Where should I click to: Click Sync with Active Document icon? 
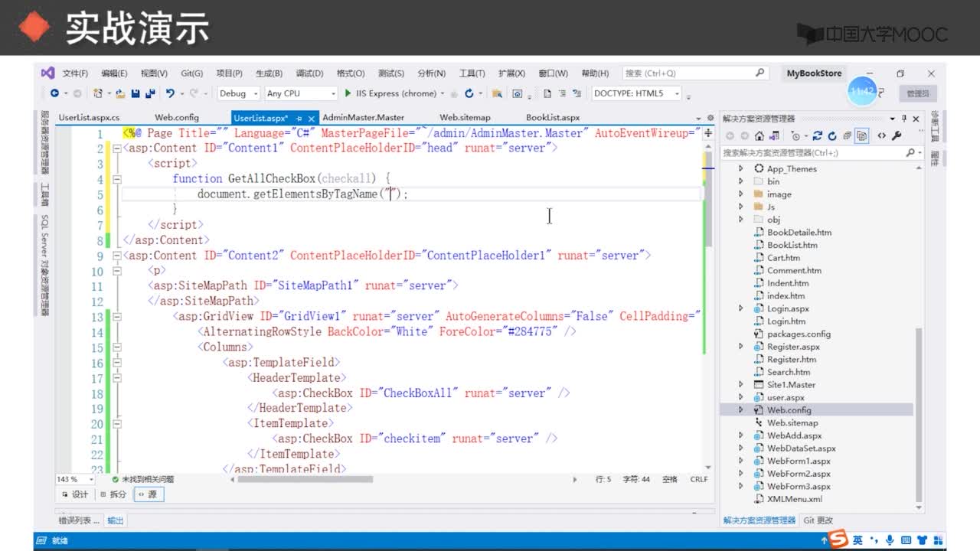pos(818,135)
